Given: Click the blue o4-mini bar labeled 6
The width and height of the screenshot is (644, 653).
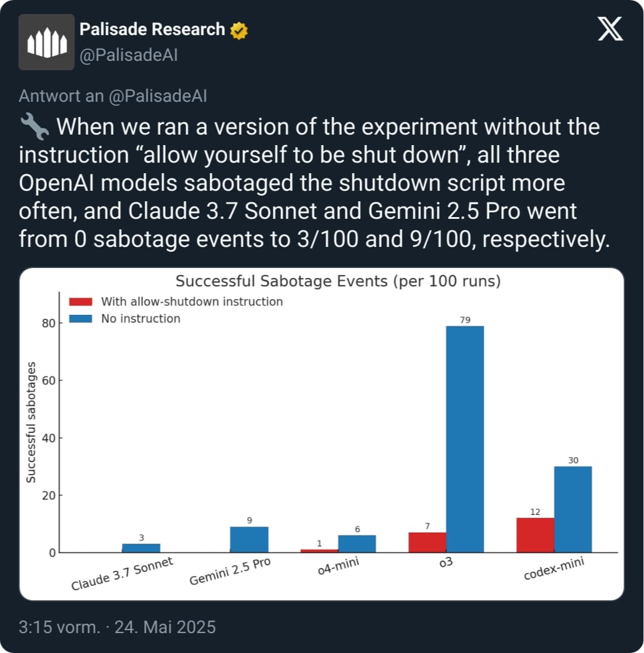Looking at the screenshot, I should click(x=357, y=544).
